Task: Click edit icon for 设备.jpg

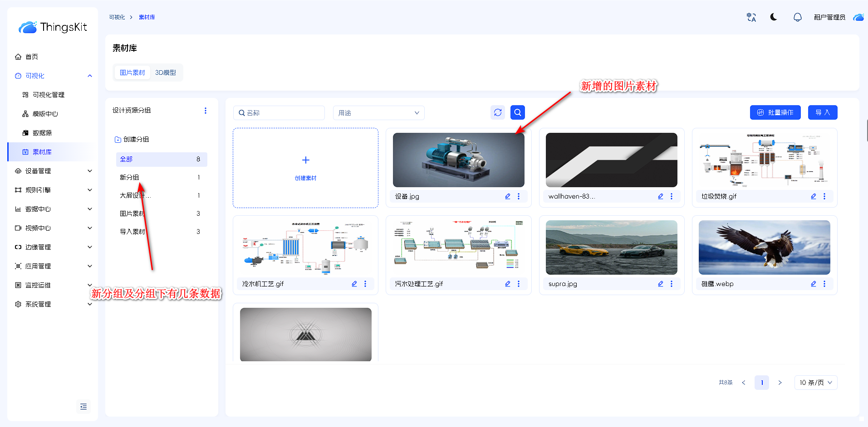Action: coord(508,196)
